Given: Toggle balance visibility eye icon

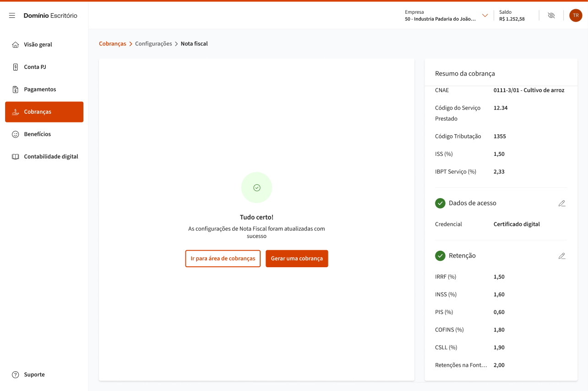Looking at the screenshot, I should 551,16.
